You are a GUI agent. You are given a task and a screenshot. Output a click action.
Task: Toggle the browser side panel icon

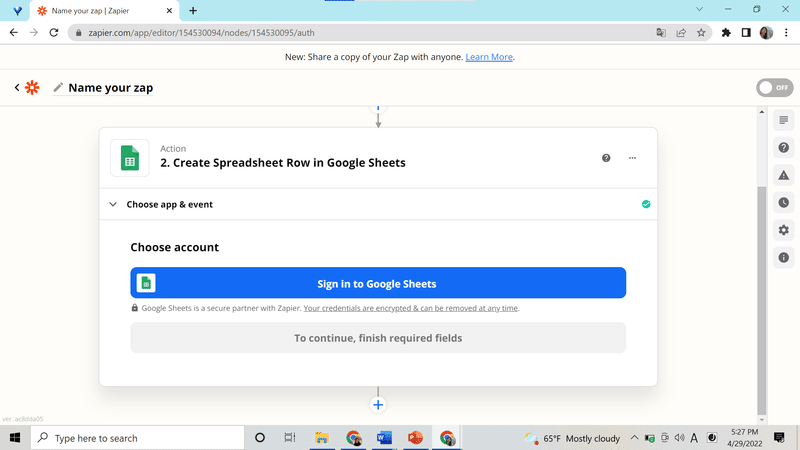746,33
